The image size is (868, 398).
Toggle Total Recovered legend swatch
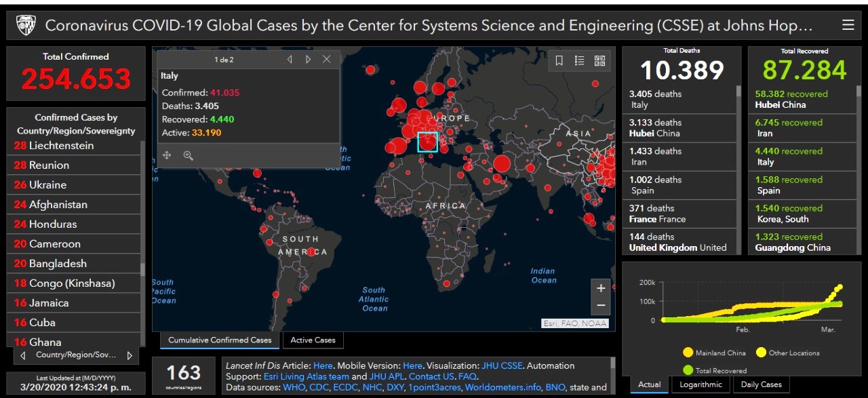[x=688, y=370]
